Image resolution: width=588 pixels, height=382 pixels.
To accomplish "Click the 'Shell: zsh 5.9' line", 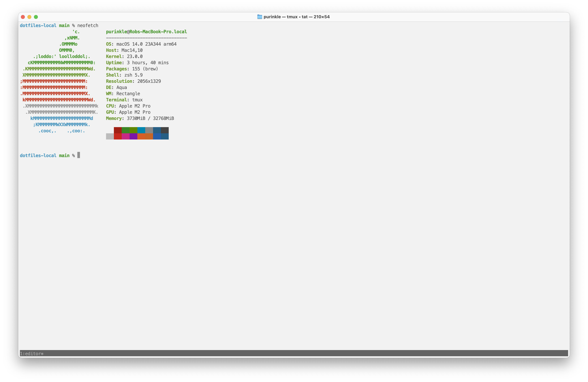I will pos(124,75).
